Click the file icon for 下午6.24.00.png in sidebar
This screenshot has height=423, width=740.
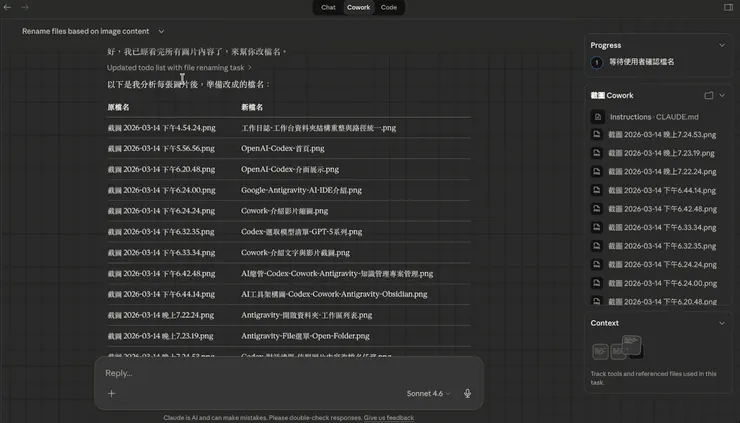click(597, 283)
